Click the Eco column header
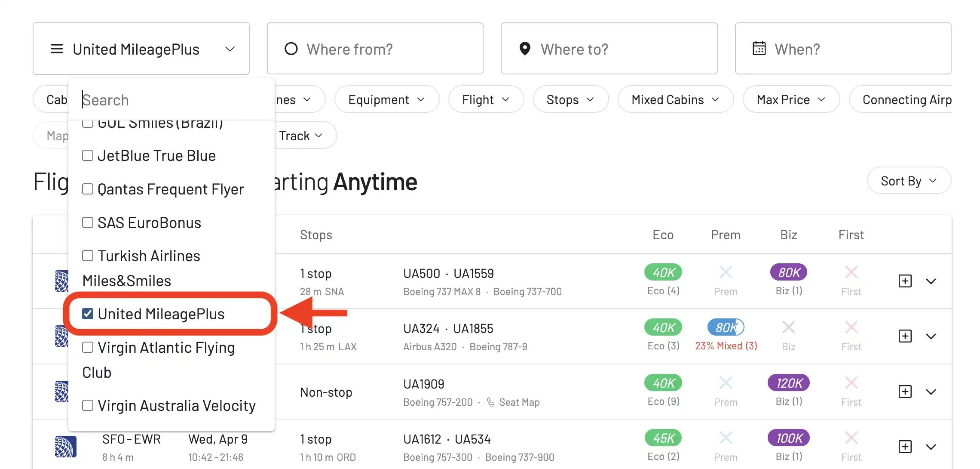Screen dimensions: 980x469 [x=663, y=234]
